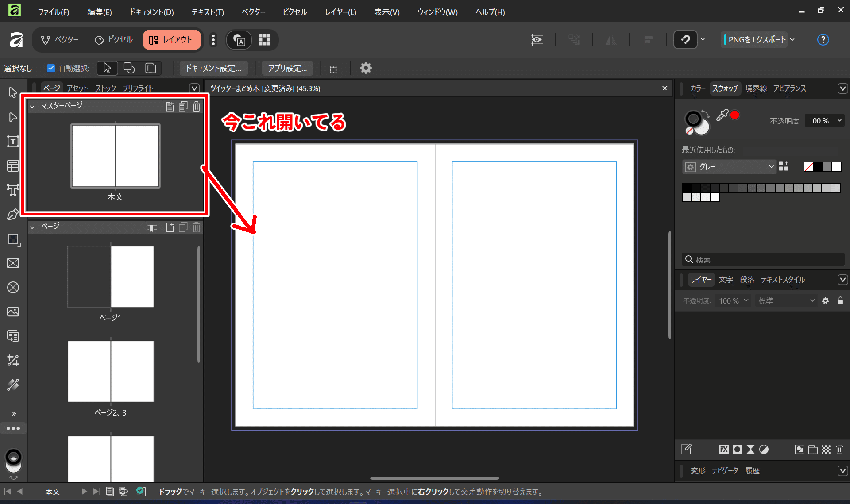Select the Frame Text tool

pos(13,142)
